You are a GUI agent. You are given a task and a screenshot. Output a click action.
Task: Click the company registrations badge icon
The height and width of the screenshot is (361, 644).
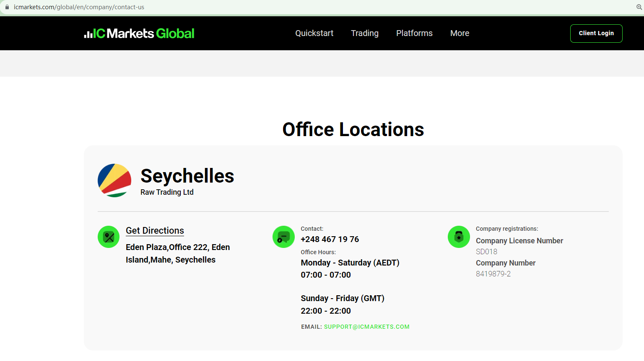pyautogui.click(x=459, y=237)
